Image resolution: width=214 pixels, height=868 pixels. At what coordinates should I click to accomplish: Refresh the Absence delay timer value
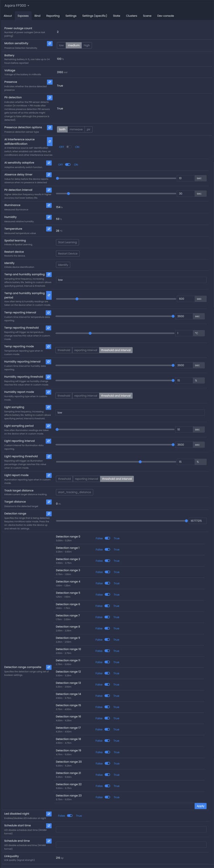[49, 175]
